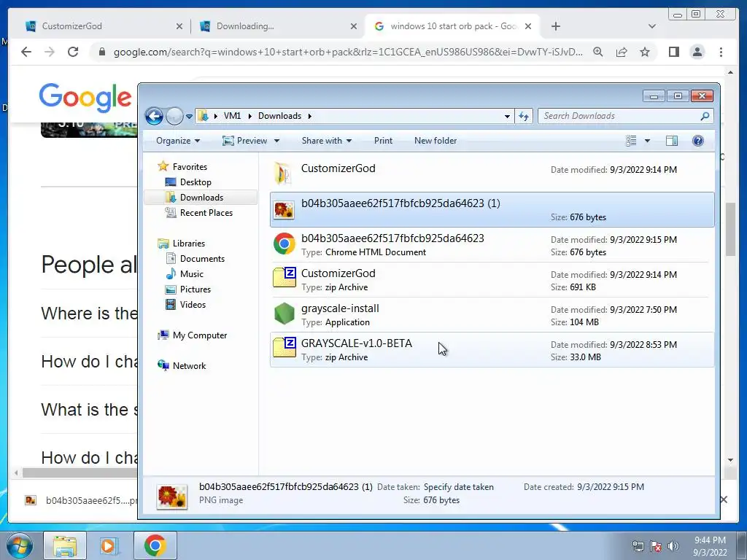Click Specify date taken in details pane
747x560 pixels.
(x=458, y=487)
